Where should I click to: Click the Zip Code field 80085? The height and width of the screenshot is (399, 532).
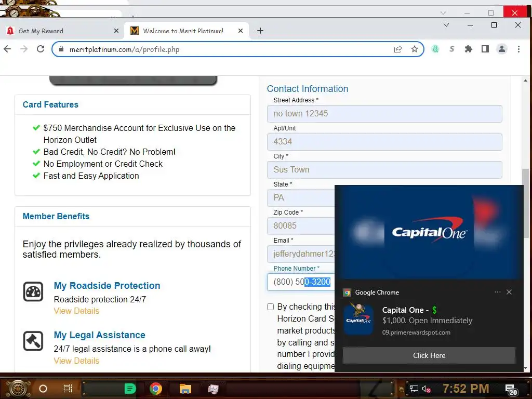coord(301,225)
